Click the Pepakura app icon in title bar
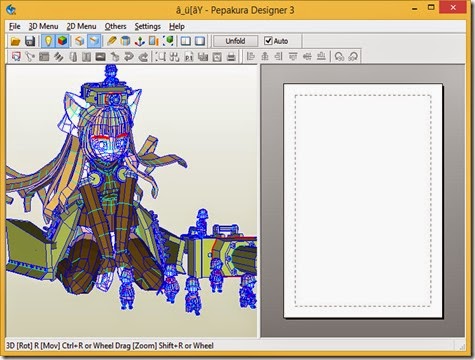 point(11,10)
